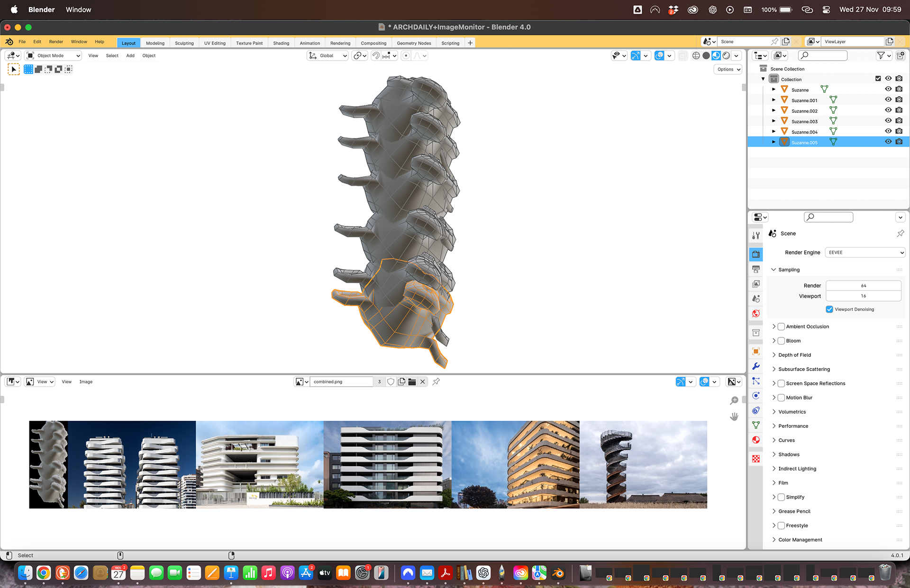Viewport: 910px width, 588px height.
Task: Open the World properties tab icon
Action: 756,314
